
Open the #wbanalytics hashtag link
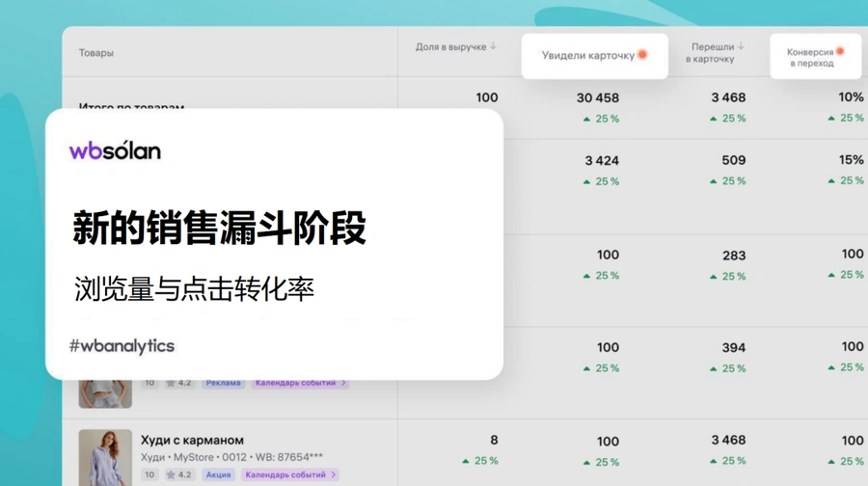122,346
